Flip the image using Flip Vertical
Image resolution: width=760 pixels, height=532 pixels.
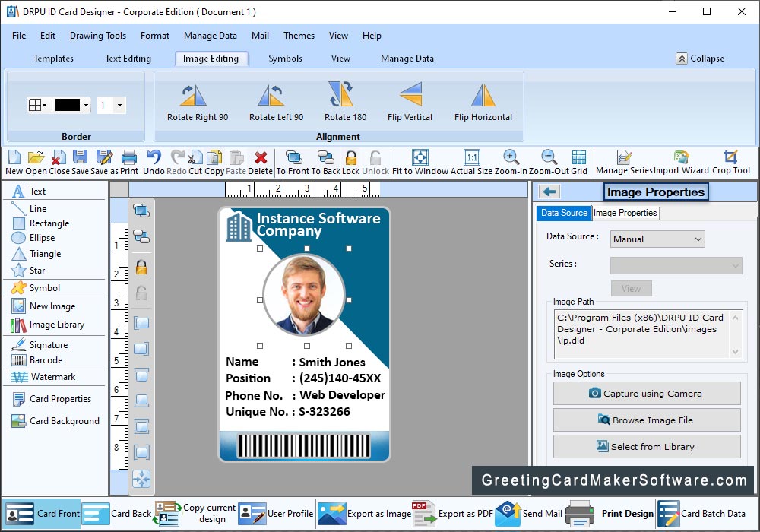click(x=410, y=96)
